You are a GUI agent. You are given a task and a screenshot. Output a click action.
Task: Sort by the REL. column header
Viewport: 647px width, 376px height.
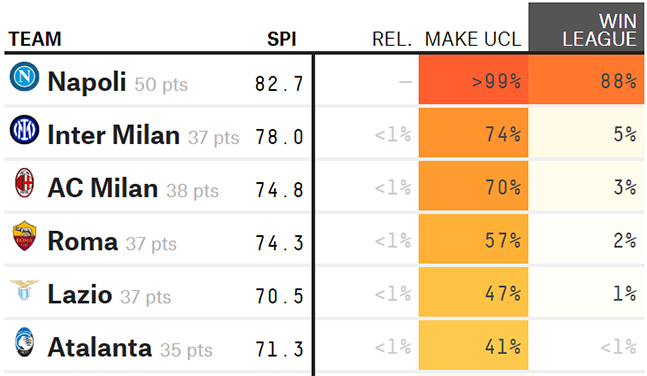[x=392, y=39]
